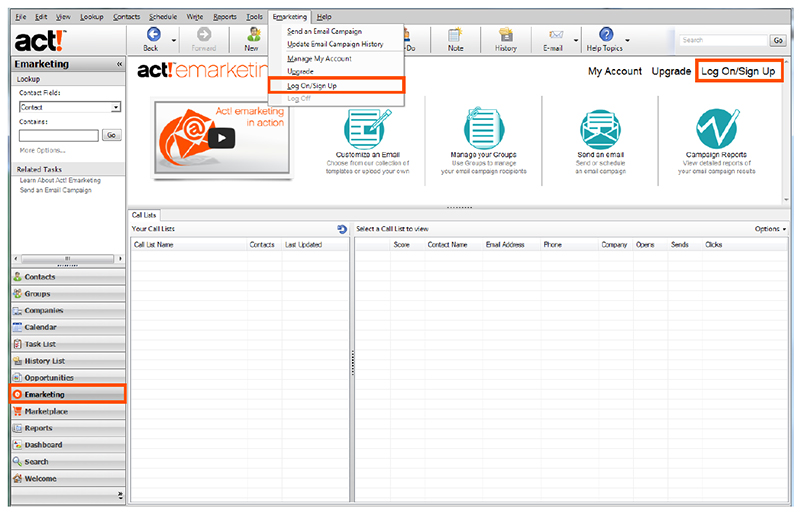Sort by Opens column header
This screenshot has height=513, width=800.
click(x=650, y=245)
